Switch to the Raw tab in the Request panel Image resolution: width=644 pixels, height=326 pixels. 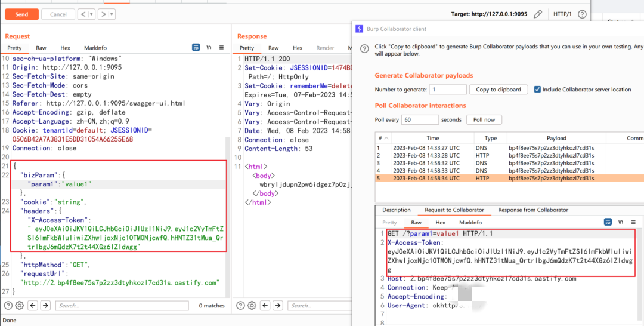41,48
